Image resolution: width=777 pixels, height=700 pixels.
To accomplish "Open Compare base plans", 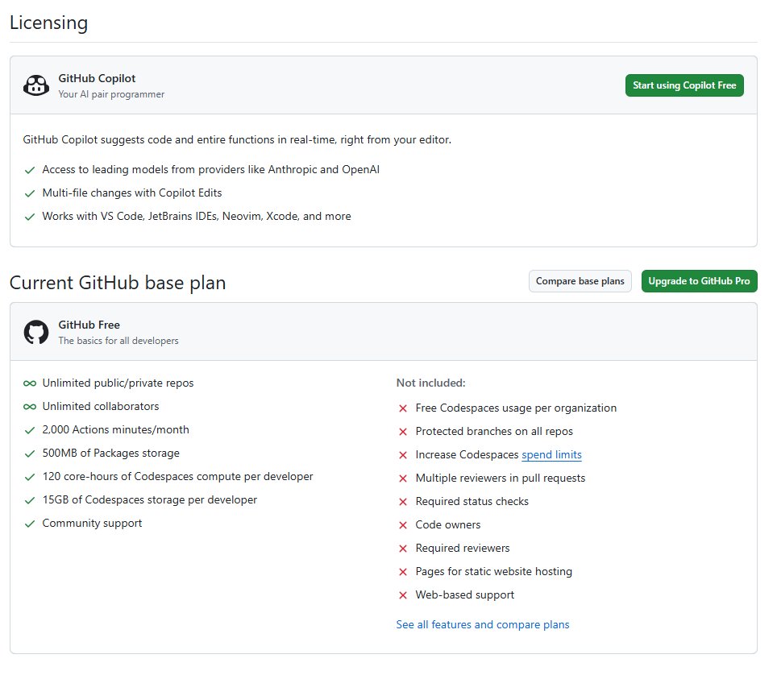I will point(580,281).
